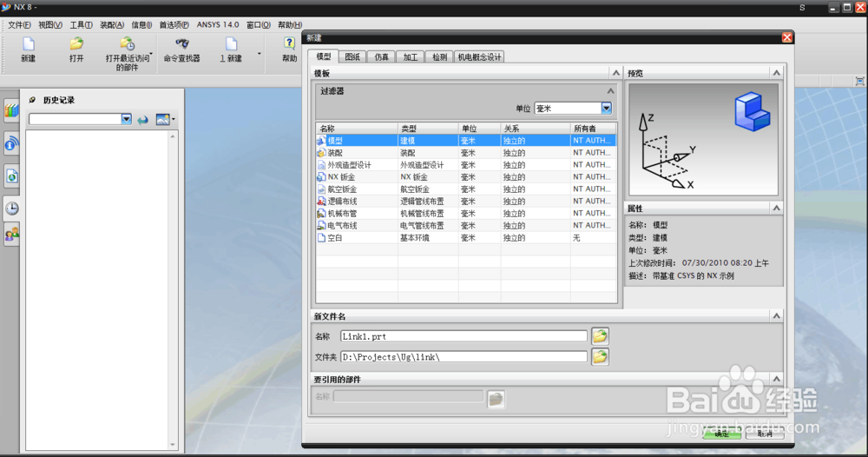Switch to the 机电概念设计 tab
868x457 pixels.
click(479, 57)
